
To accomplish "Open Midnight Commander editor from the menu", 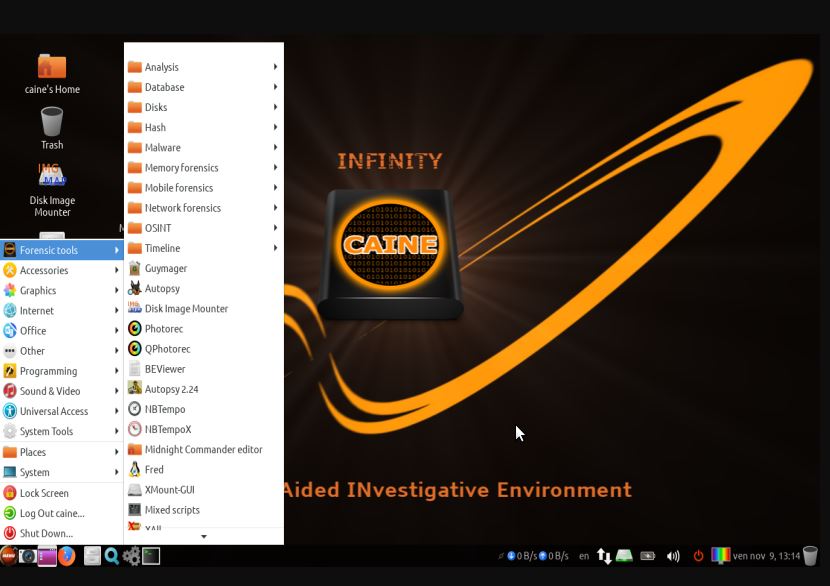I will coord(204,449).
